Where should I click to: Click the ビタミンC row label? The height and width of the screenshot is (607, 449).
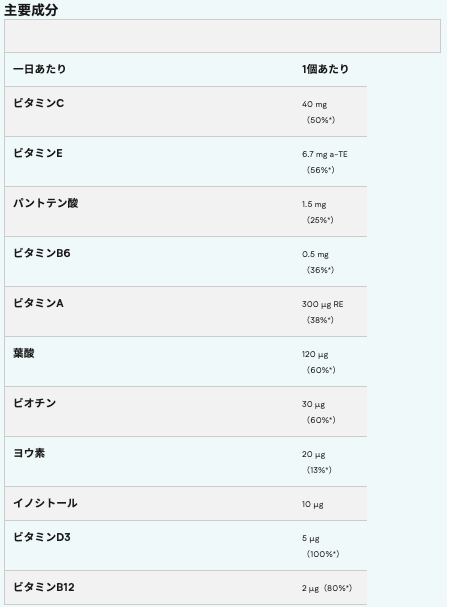pos(38,103)
